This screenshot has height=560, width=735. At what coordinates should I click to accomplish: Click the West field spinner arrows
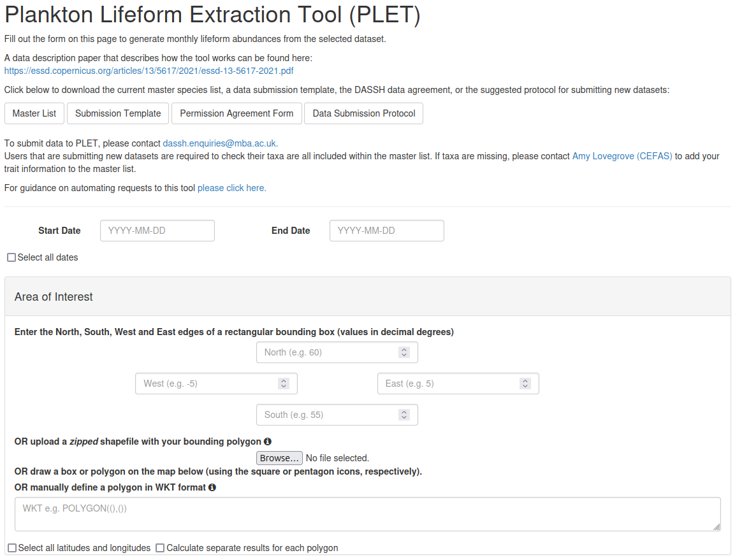pos(284,384)
